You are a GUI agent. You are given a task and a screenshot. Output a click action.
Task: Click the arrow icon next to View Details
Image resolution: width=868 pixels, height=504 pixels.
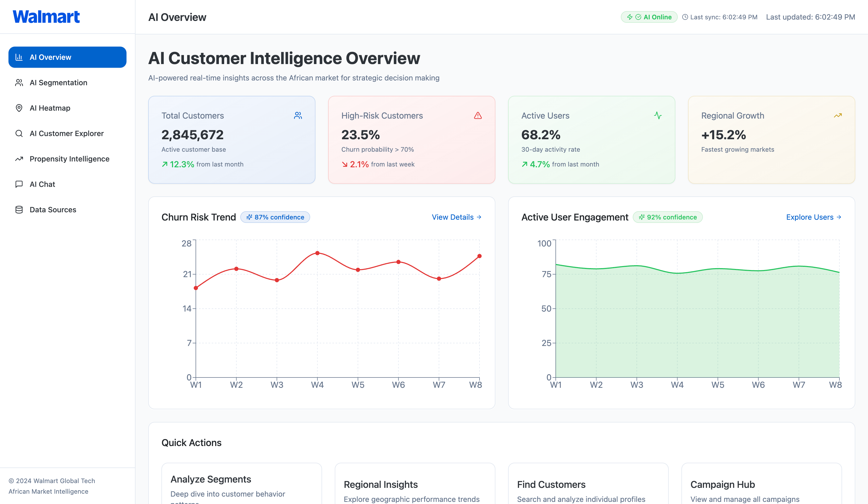[479, 217]
